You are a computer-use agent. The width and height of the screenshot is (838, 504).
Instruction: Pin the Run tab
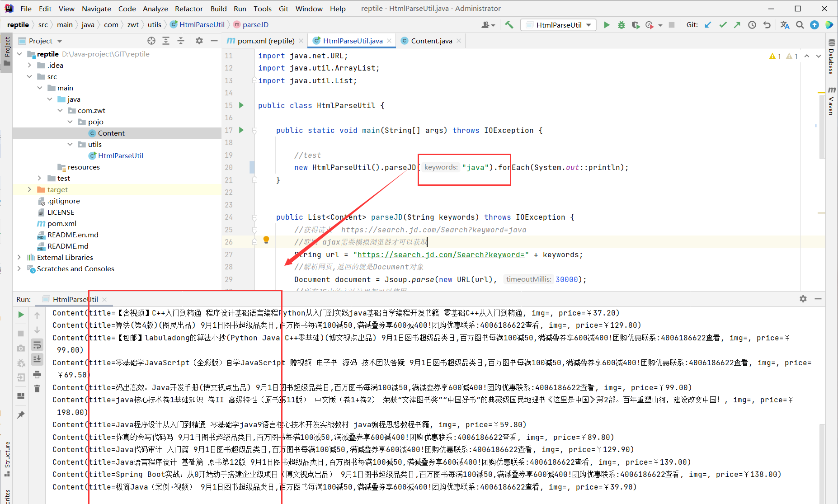click(x=21, y=415)
